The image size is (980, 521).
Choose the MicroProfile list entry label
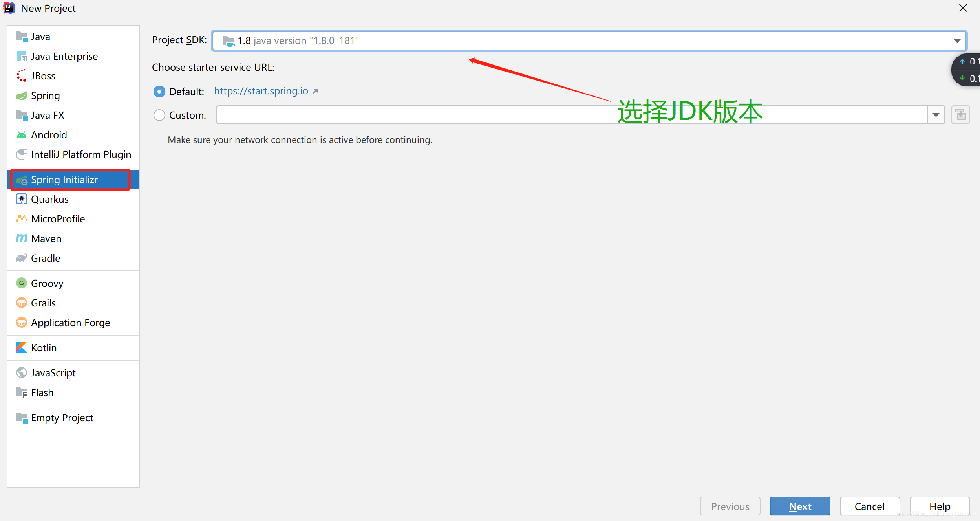pyautogui.click(x=58, y=219)
